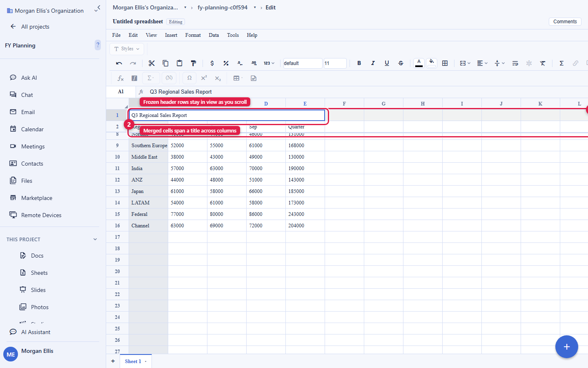This screenshot has height=368, width=588.
Task: Insert a sum function
Action: pyautogui.click(x=561, y=63)
